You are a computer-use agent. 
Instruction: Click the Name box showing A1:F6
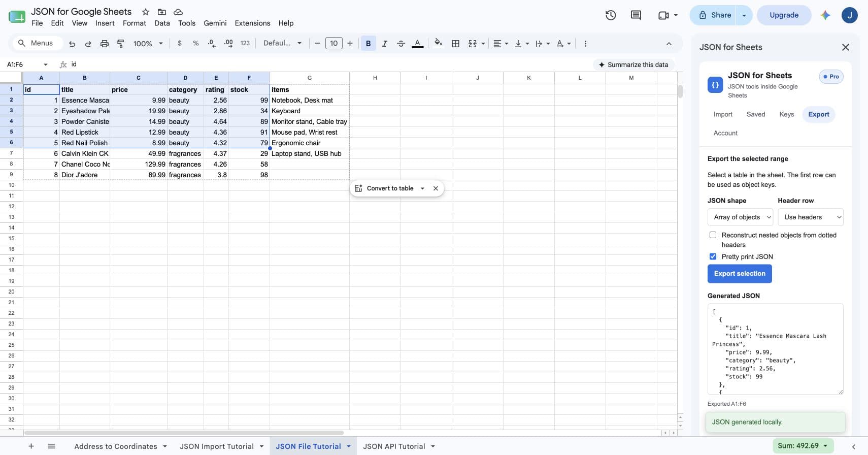point(27,64)
